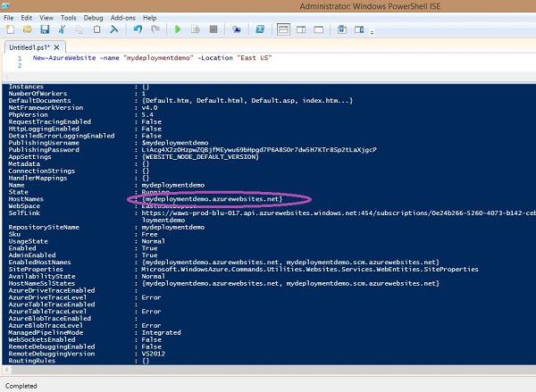Click the UsageState Normal value

(153, 241)
